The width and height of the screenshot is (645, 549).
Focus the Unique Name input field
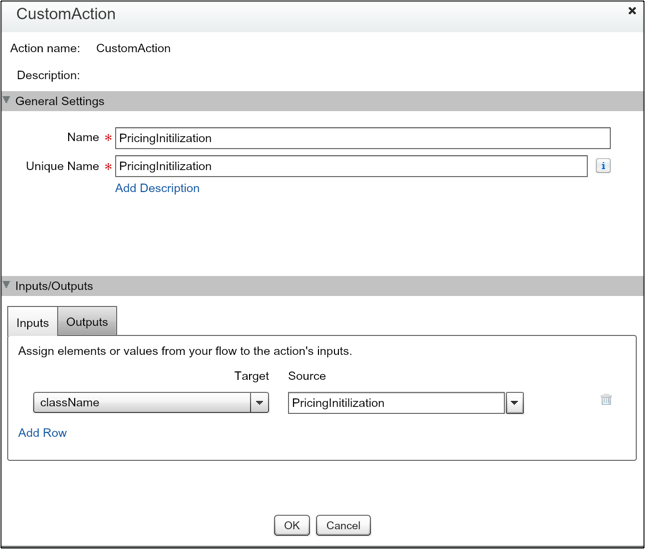(351, 166)
